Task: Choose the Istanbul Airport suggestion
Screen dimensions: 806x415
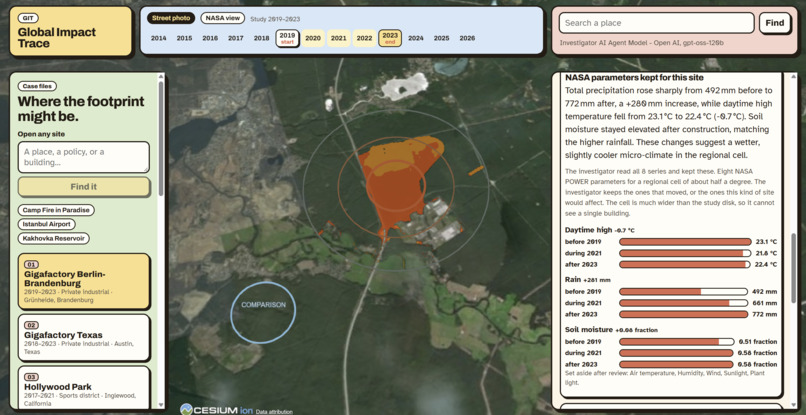Action: [x=47, y=224]
